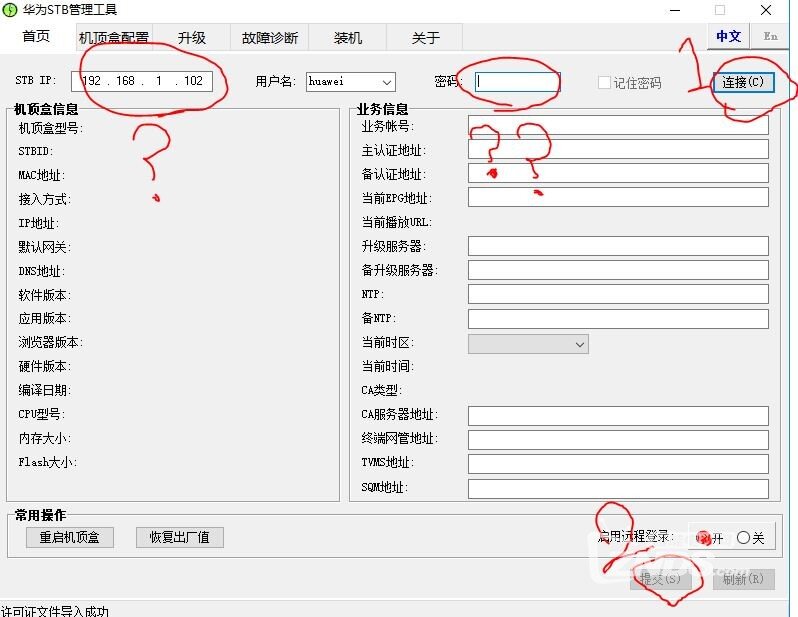Switch to the 升级 tab
Viewport: 798px width, 617px height.
tap(192, 38)
